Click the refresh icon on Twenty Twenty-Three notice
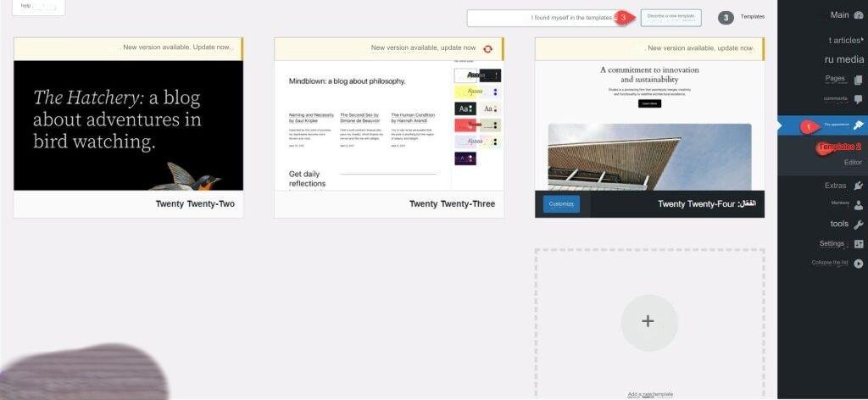This screenshot has height=400, width=868. pyautogui.click(x=487, y=48)
